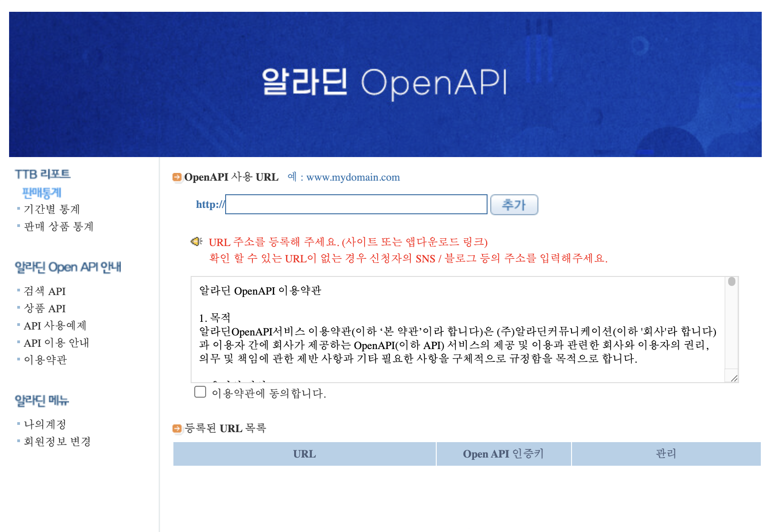Viewport: 769px width, 532px height.
Task: Click the example text www.mydomain.com
Action: 353,177
